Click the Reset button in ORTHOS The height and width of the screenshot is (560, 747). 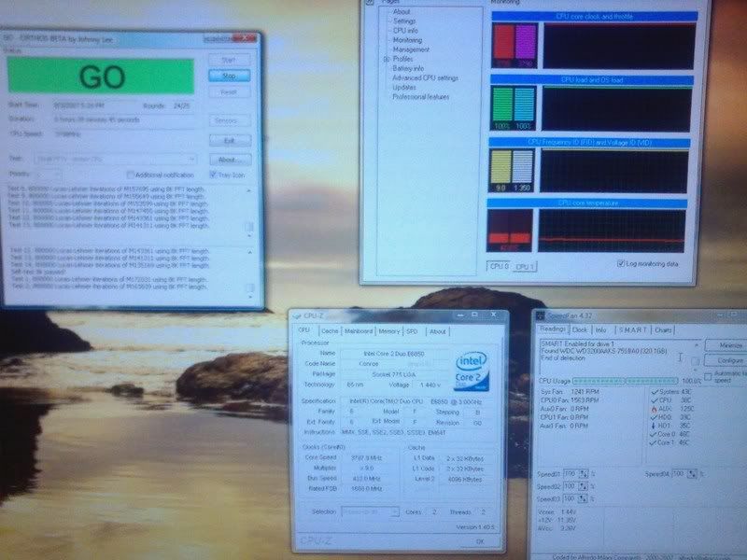(x=229, y=91)
